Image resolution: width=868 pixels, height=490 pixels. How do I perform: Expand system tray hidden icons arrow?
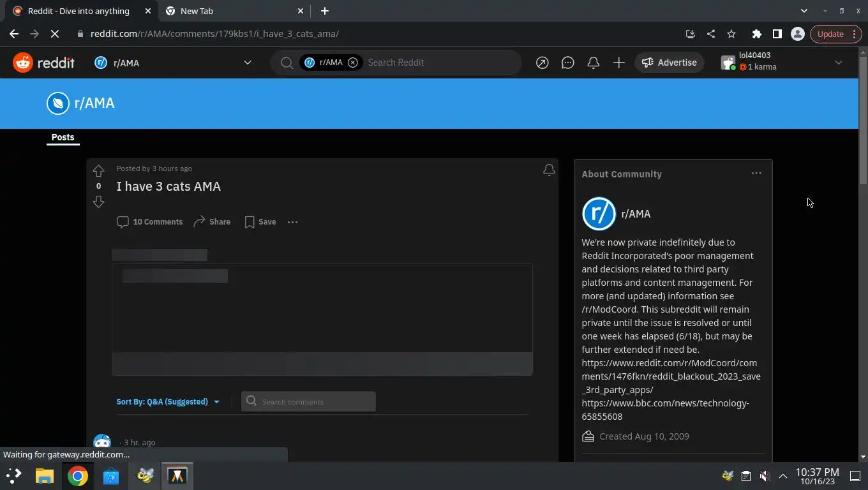point(782,475)
